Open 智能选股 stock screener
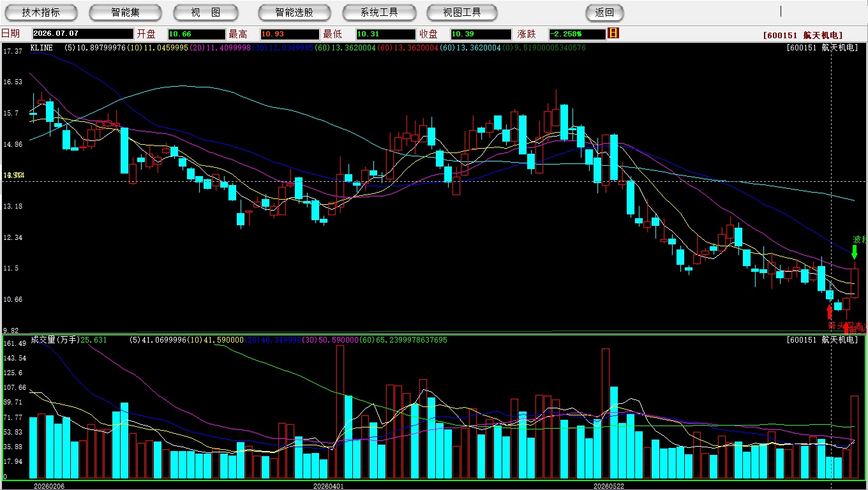The image size is (868, 490). [294, 12]
